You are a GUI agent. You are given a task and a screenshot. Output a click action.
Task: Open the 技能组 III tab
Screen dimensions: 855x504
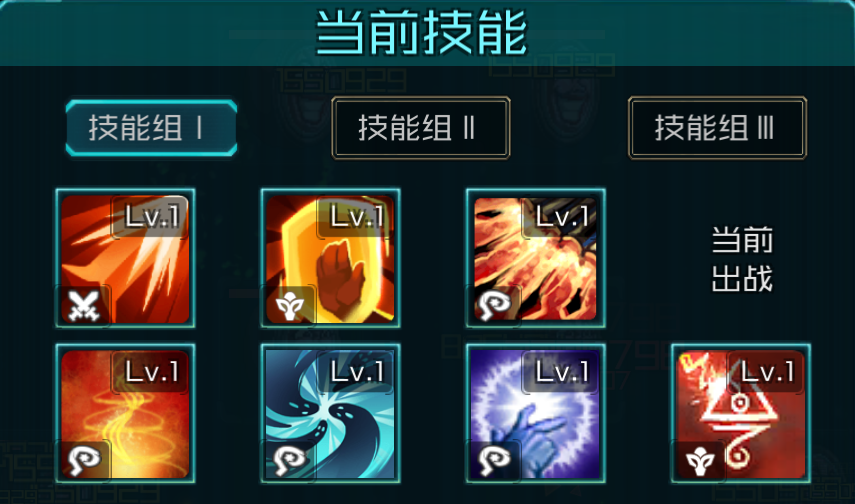717,128
